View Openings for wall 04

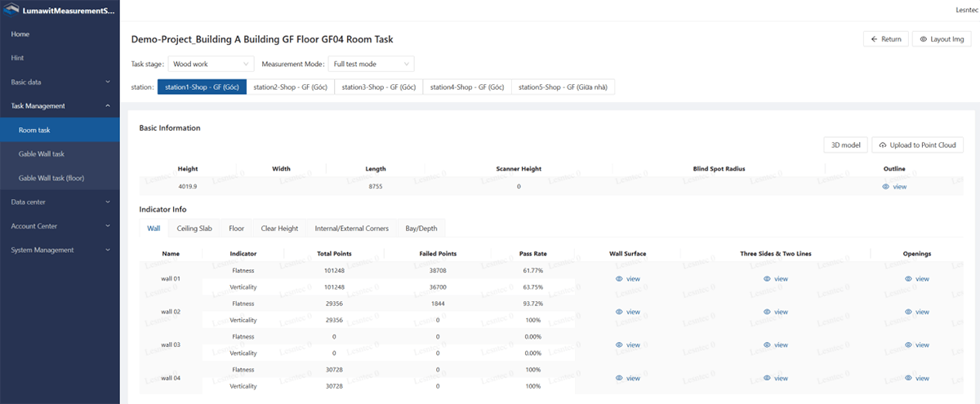916,378
